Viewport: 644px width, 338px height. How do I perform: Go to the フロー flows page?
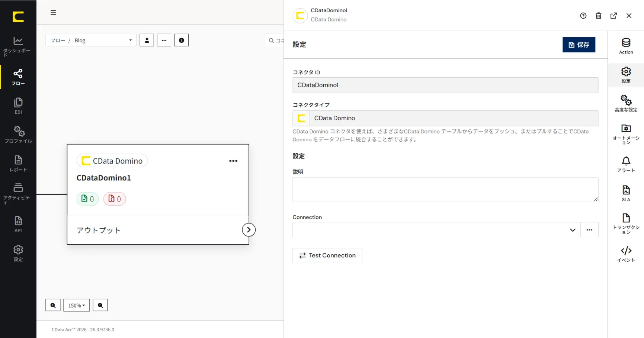point(18,77)
